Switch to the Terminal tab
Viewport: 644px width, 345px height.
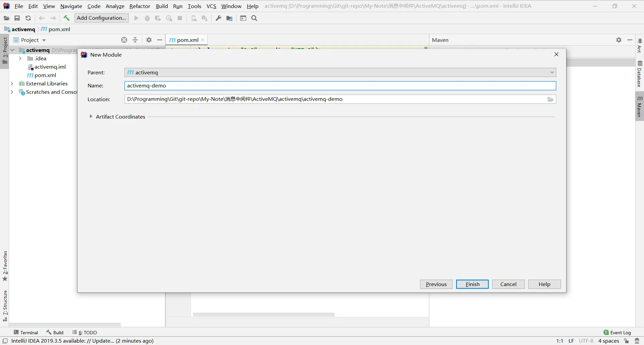(26, 332)
